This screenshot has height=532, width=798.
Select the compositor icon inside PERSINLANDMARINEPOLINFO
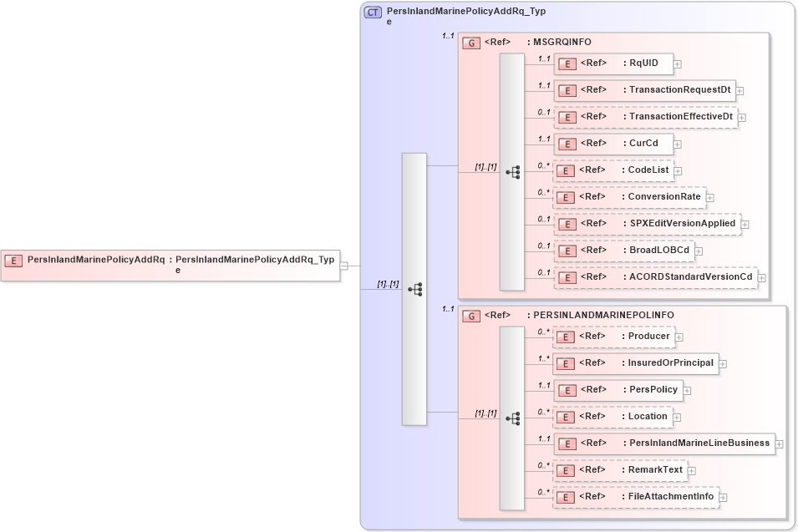[515, 418]
